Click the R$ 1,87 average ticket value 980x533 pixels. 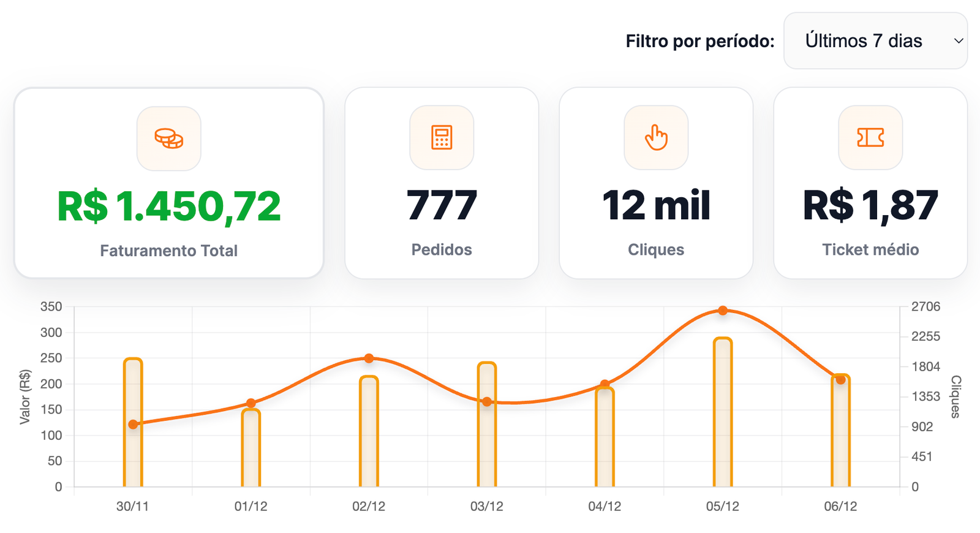(x=870, y=205)
